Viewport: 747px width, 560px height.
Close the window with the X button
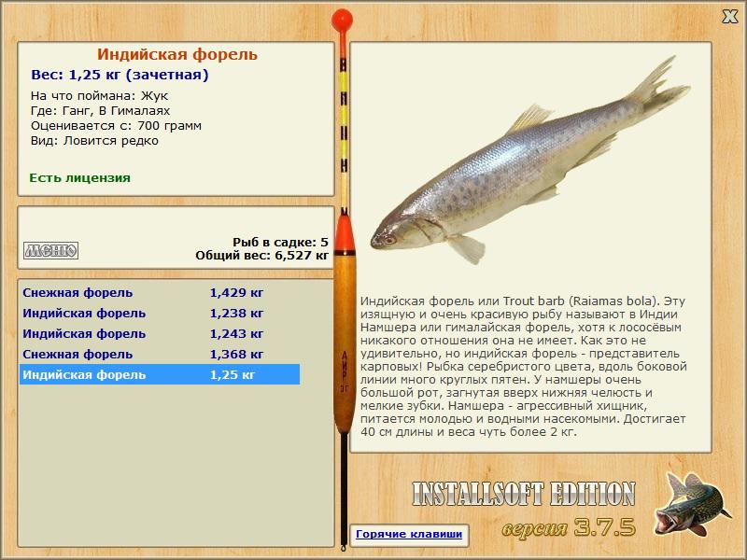point(730,17)
